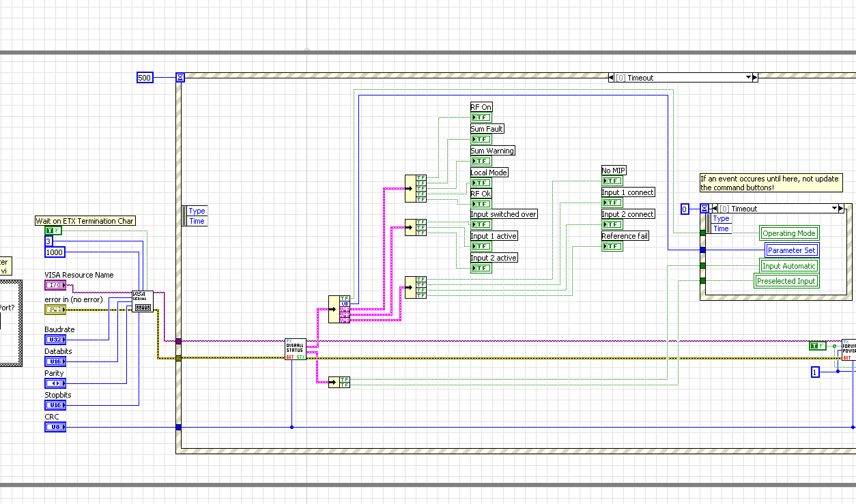Image resolution: width=856 pixels, height=504 pixels.
Task: Select the error in cluster terminal
Action: 55,310
